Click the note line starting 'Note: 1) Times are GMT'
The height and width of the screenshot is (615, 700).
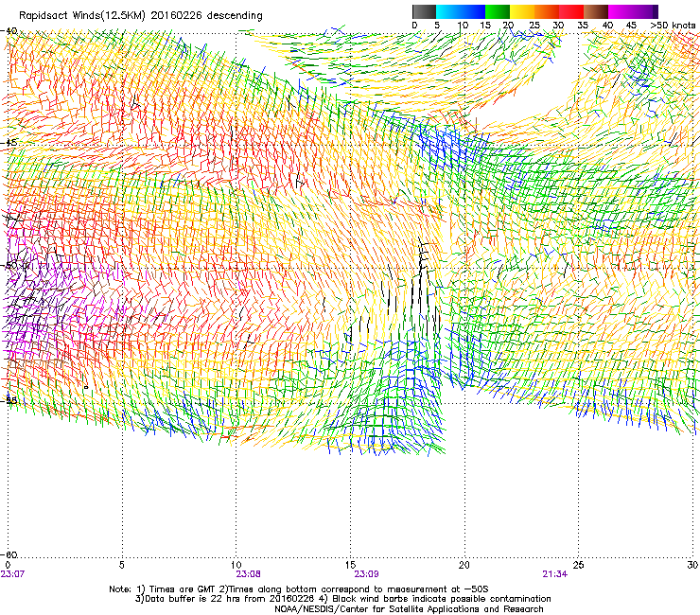[299, 589]
